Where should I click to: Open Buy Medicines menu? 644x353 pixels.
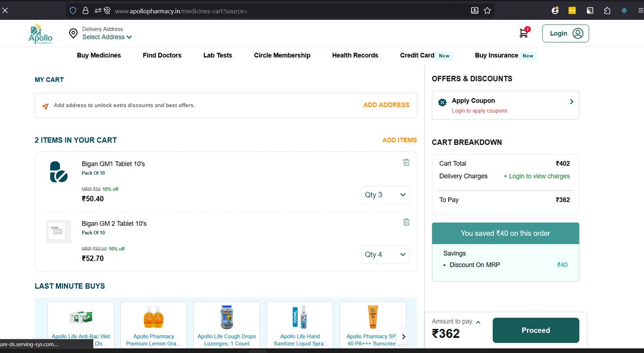99,55
